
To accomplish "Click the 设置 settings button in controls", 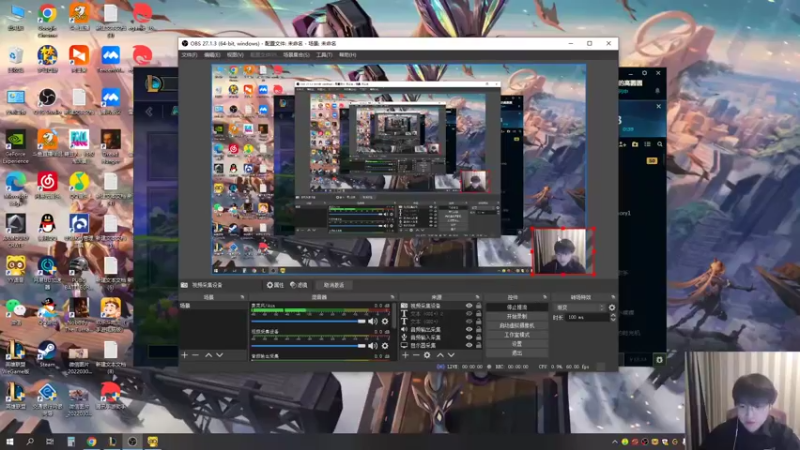I will coord(517,344).
